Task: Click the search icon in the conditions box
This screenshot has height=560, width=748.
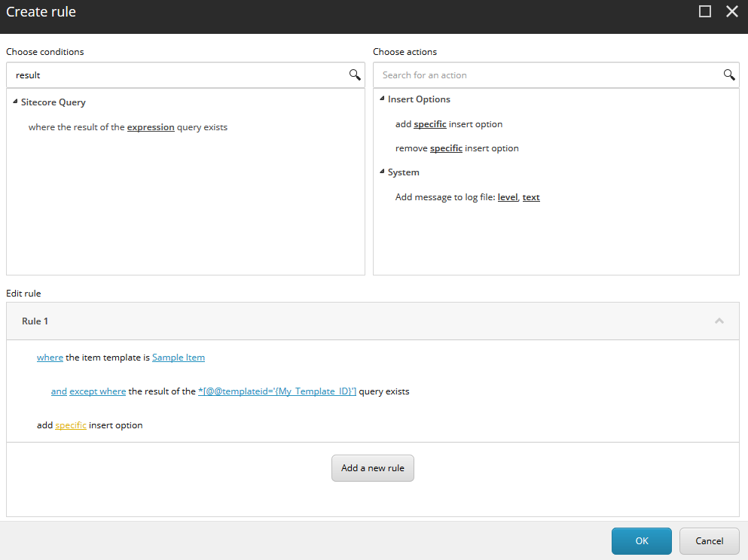Action: (x=354, y=75)
